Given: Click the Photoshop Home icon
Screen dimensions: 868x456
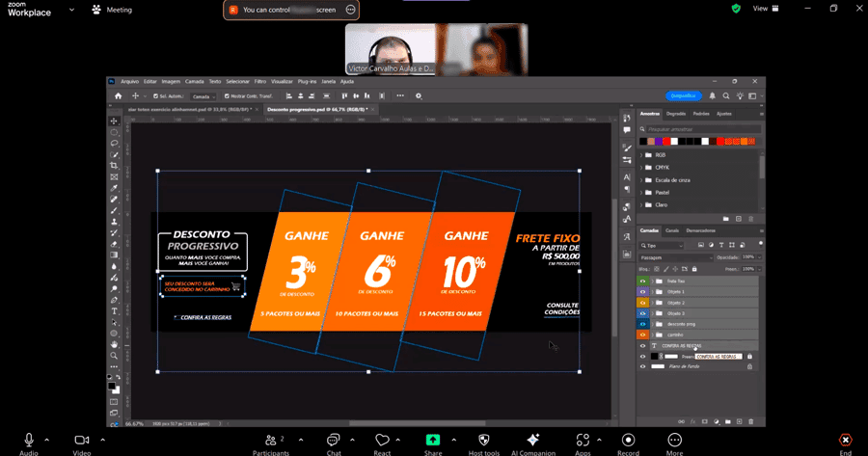Looking at the screenshot, I should point(118,95).
